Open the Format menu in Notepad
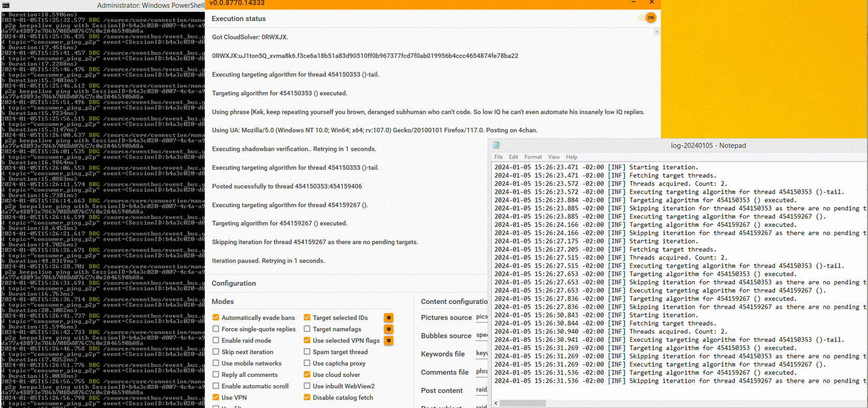 533,157
